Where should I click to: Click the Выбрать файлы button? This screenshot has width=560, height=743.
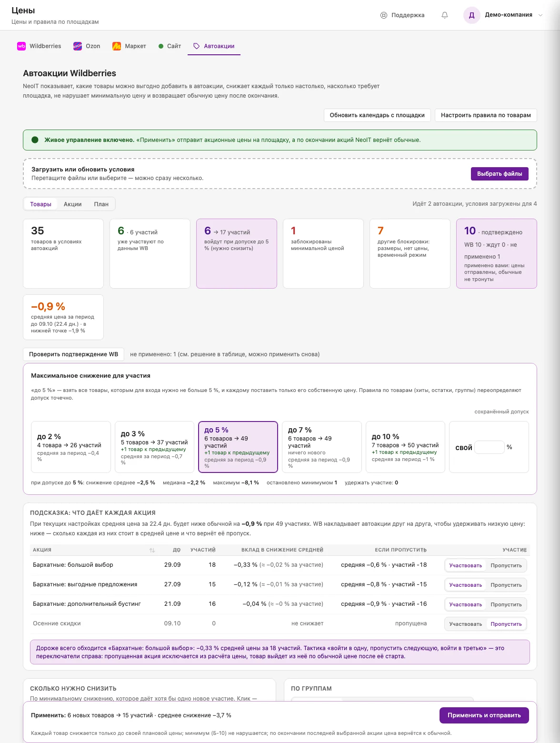coord(500,174)
